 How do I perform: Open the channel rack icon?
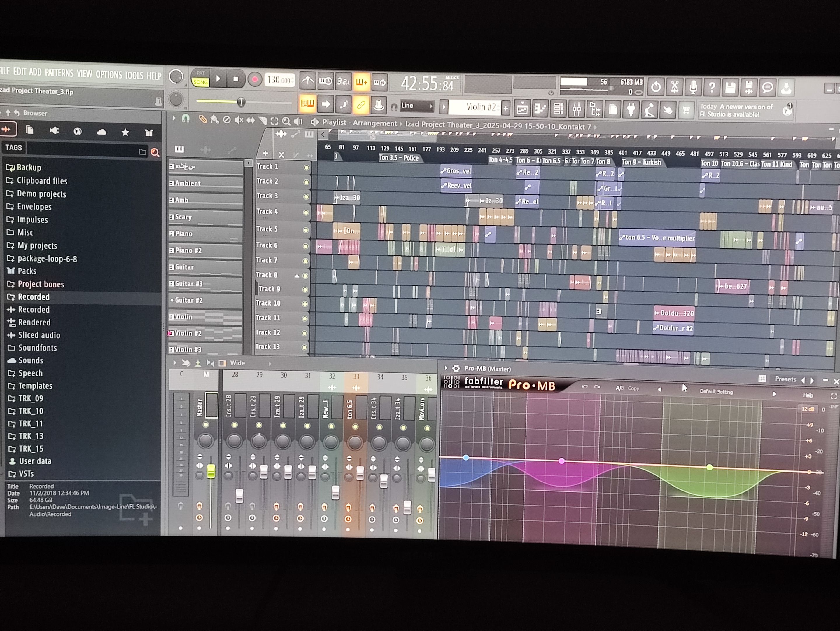[x=558, y=109]
